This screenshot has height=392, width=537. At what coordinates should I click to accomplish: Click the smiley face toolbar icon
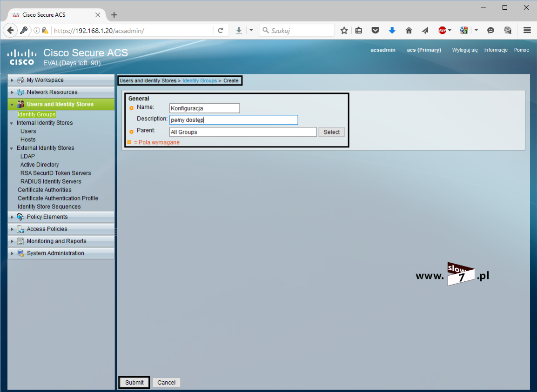click(491, 31)
